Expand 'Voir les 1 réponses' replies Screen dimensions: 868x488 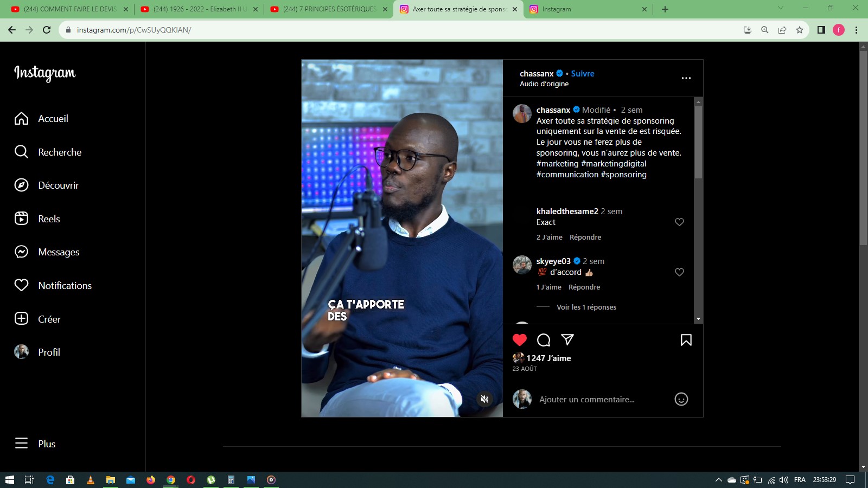tap(586, 307)
